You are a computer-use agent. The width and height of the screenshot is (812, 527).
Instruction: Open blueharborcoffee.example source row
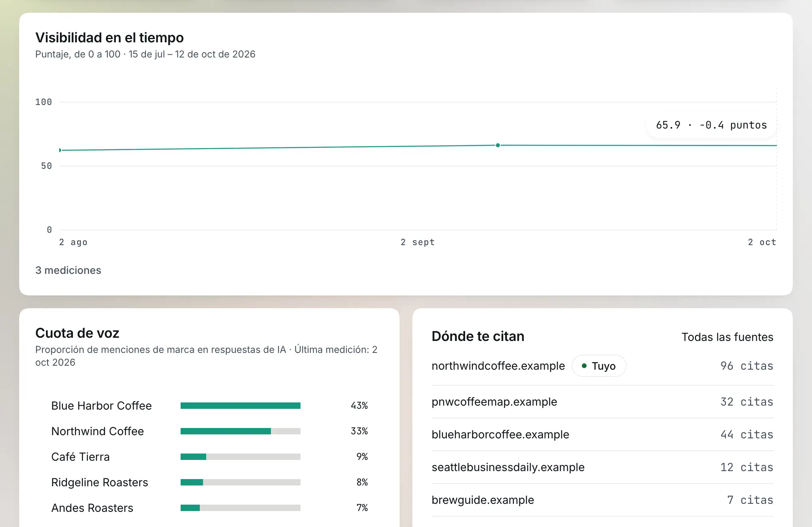pyautogui.click(x=603, y=434)
